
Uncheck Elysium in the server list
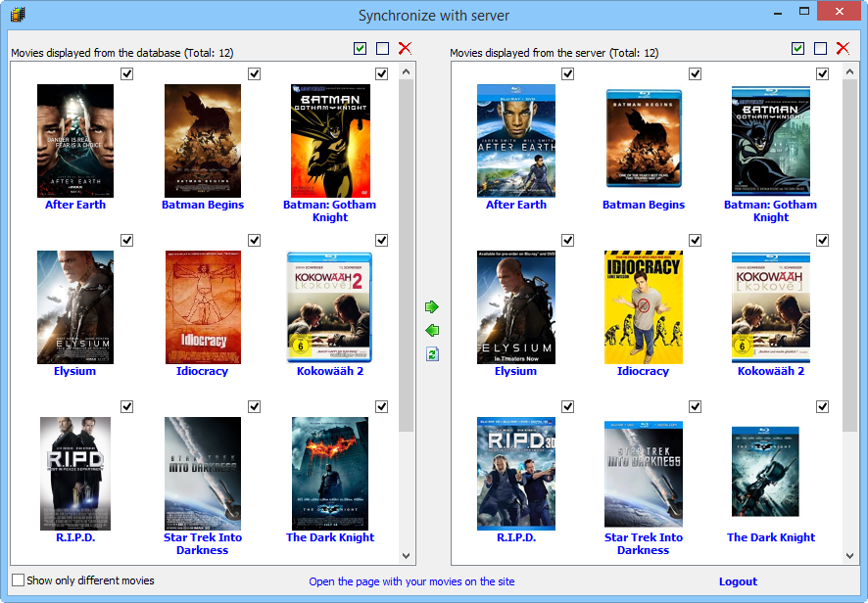click(x=567, y=240)
